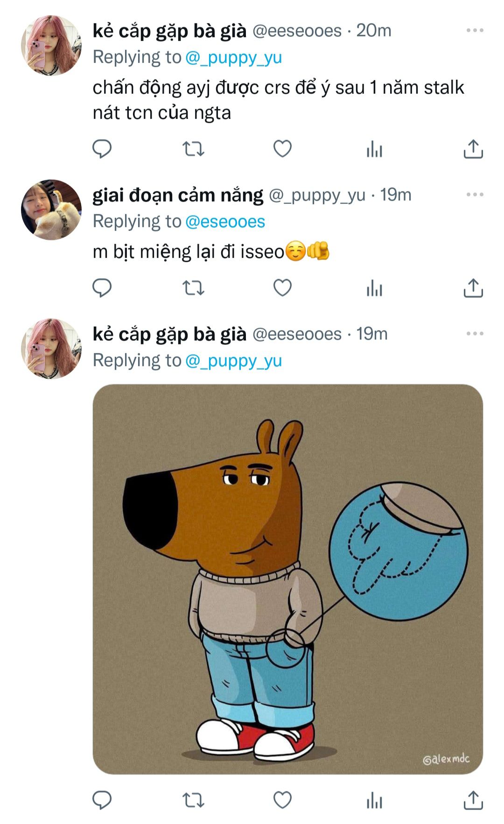
Task: Retweet the giai đoạn cảm nắng tweet
Action: pos(193,288)
